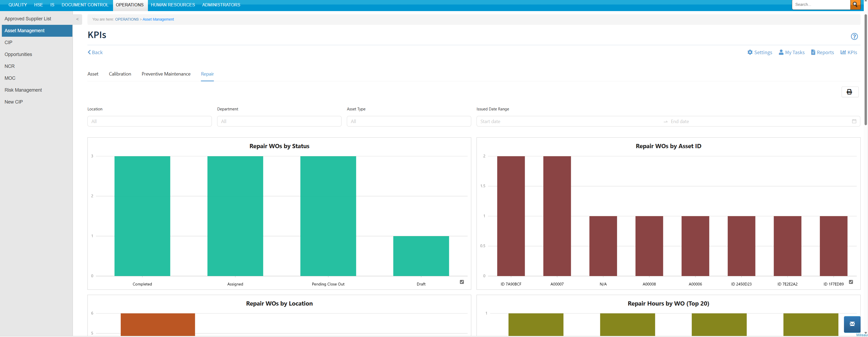Open MOC in the sidebar

tap(36, 78)
